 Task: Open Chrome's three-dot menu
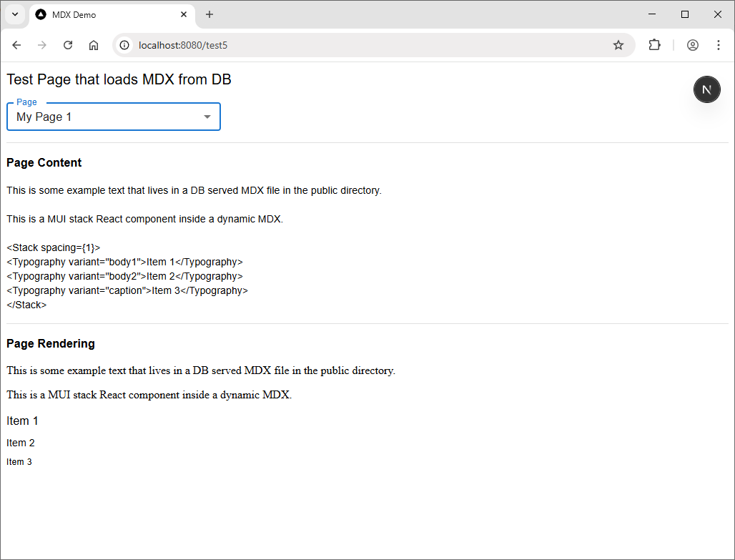click(718, 45)
